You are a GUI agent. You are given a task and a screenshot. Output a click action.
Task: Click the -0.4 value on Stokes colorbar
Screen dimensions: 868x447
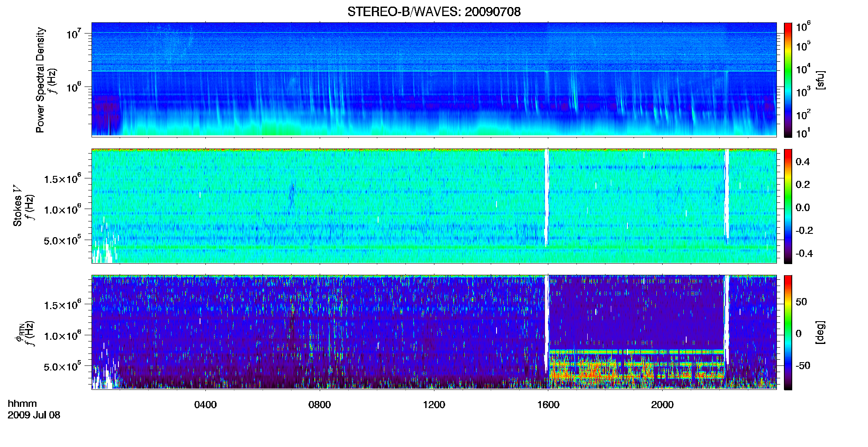tap(804, 253)
